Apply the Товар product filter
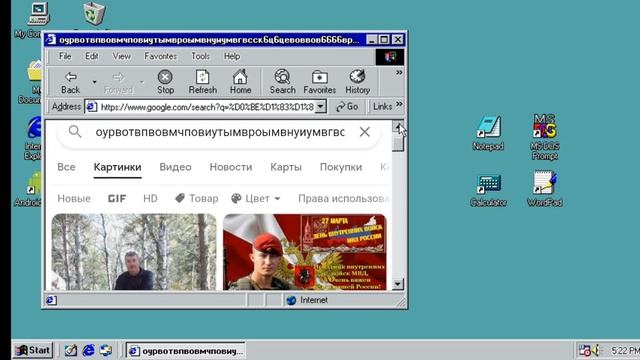Viewport: 640px width, 360px height. (197, 198)
